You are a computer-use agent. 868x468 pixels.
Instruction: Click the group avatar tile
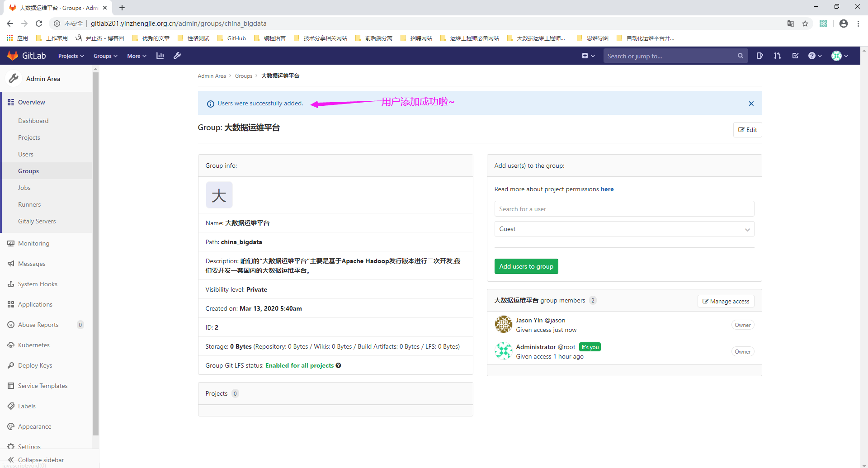tap(219, 195)
